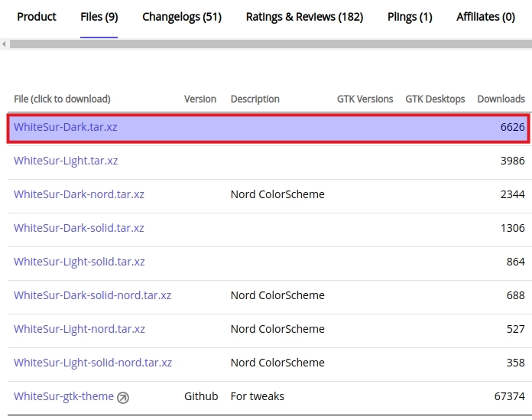
Task: Click the For tweaks description
Action: [258, 396]
